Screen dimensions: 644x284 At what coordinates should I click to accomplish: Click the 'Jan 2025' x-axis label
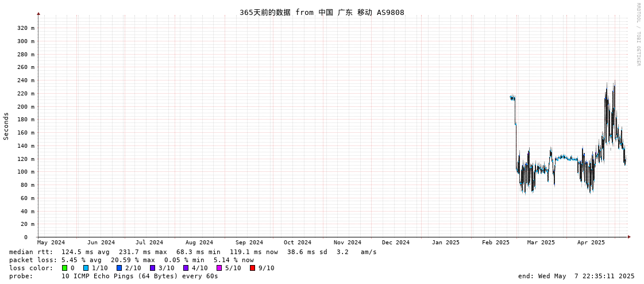click(x=446, y=243)
